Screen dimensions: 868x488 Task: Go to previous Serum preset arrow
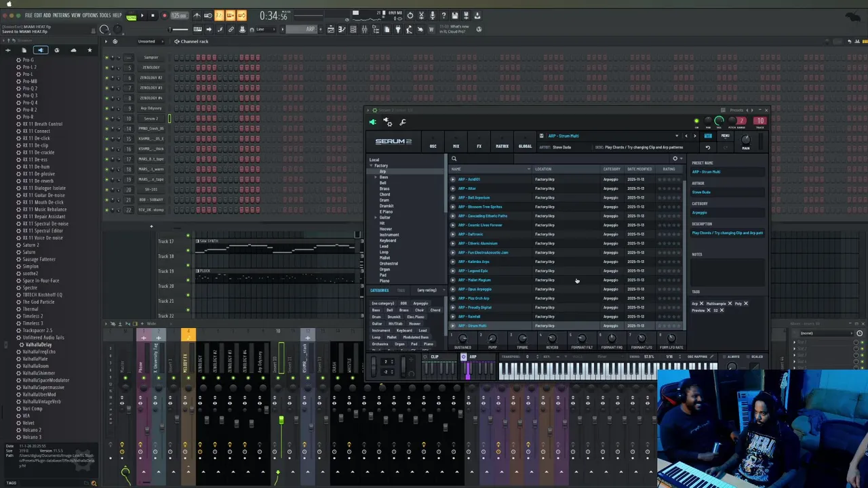point(686,136)
